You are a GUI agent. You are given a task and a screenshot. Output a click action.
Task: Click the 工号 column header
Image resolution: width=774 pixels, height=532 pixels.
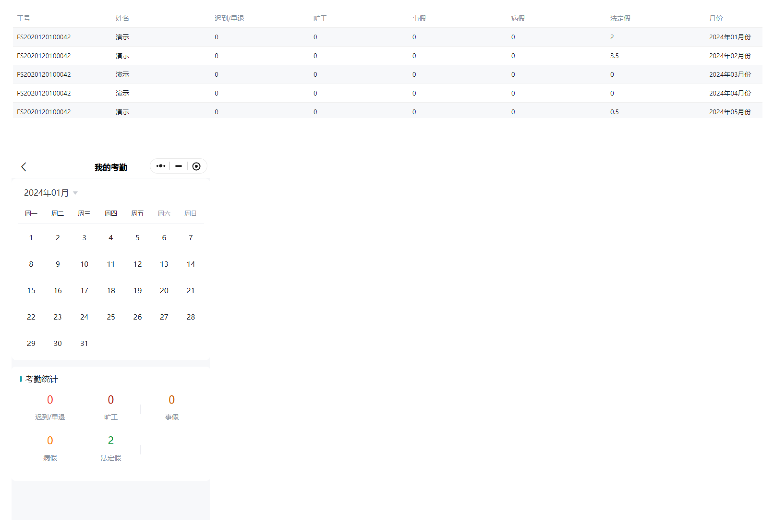click(24, 18)
